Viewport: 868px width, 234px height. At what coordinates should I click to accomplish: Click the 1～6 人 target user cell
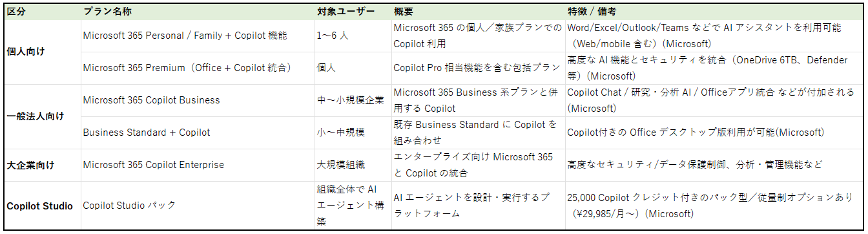point(353,36)
